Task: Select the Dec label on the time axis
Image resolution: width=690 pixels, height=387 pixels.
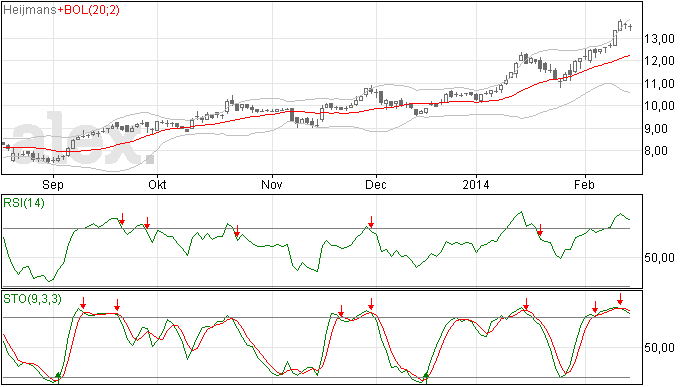Action: click(x=376, y=184)
